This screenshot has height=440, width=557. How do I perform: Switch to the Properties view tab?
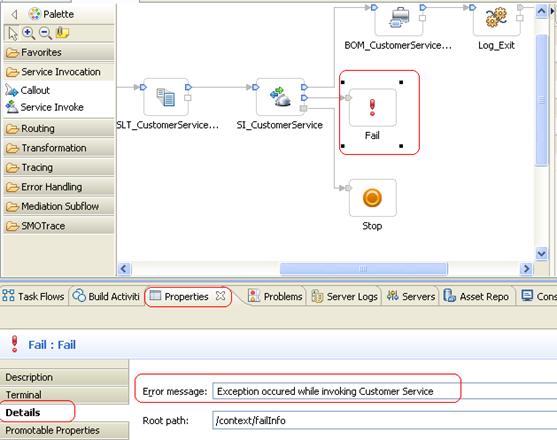[x=186, y=296]
